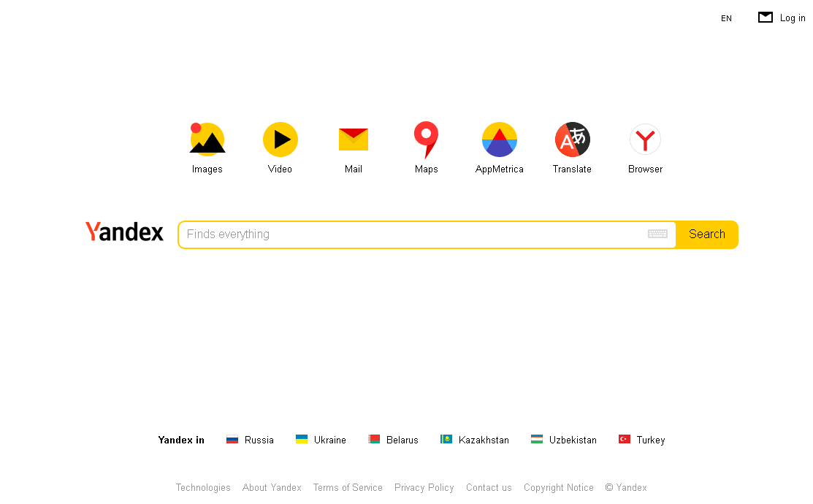Screen dimensions: 813x504
Task: Open the Privacy Policy link
Action: point(424,487)
